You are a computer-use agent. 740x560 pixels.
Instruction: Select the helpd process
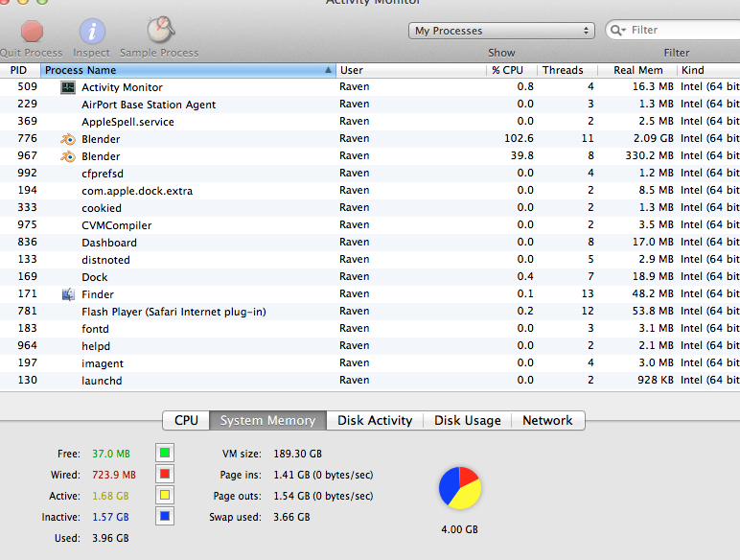[x=370, y=346]
